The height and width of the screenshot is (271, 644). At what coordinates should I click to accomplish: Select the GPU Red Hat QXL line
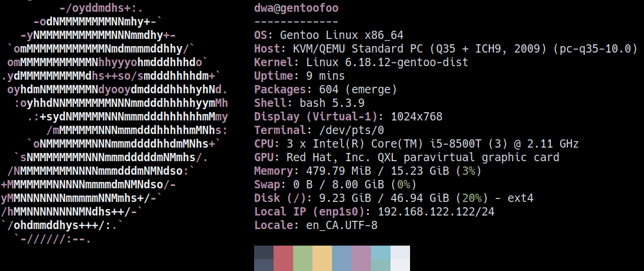406,157
